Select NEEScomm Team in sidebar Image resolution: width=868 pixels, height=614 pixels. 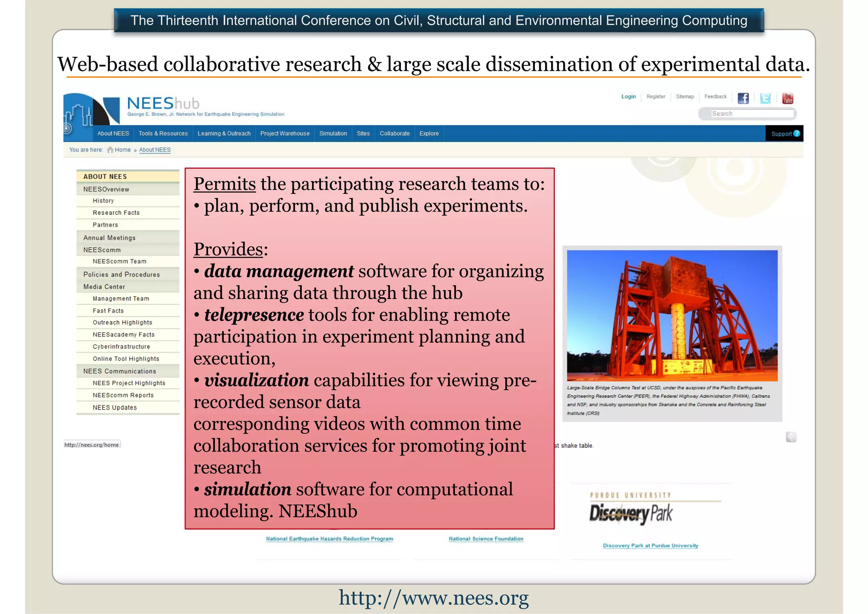point(128,261)
